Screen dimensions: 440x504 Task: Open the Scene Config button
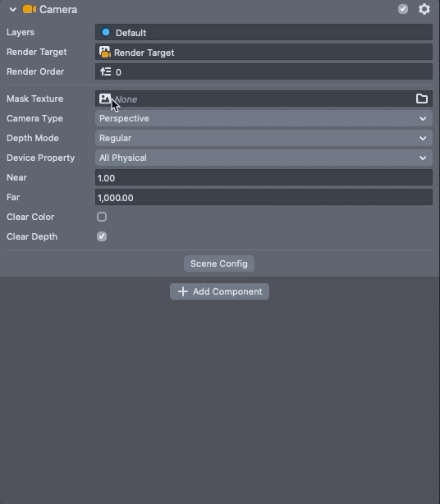tap(219, 263)
